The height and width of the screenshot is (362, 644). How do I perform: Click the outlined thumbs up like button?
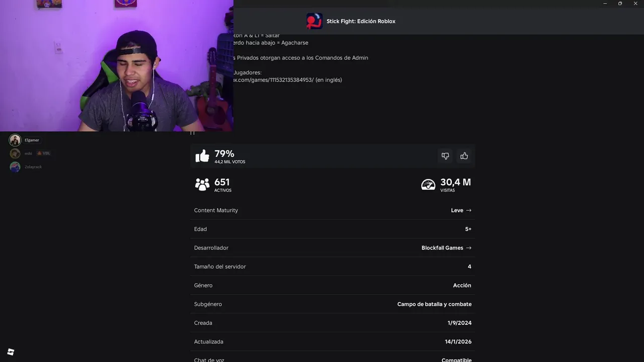click(464, 156)
